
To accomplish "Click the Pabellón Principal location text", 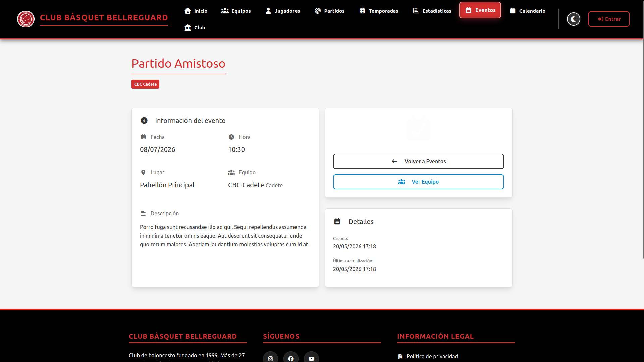I will pyautogui.click(x=167, y=185).
